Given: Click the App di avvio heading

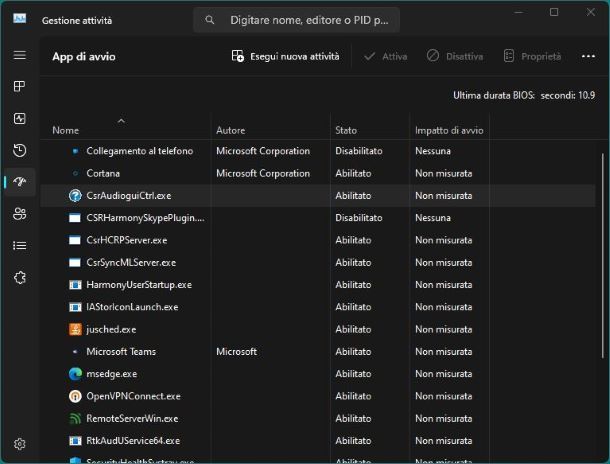Looking at the screenshot, I should click(x=84, y=57).
